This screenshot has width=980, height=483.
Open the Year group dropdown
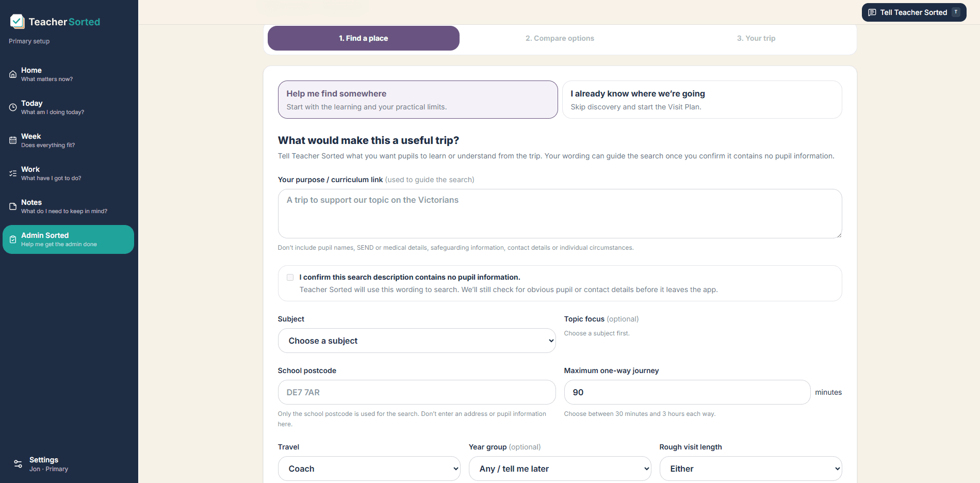(560, 469)
